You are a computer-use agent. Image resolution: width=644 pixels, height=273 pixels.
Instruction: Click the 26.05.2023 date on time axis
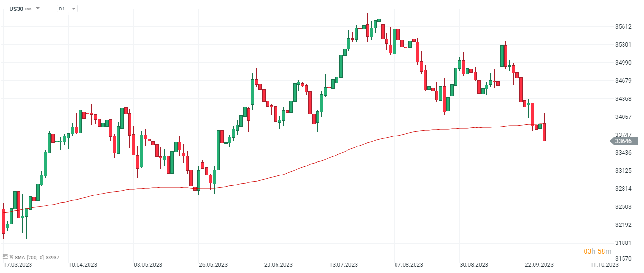(x=213, y=265)
